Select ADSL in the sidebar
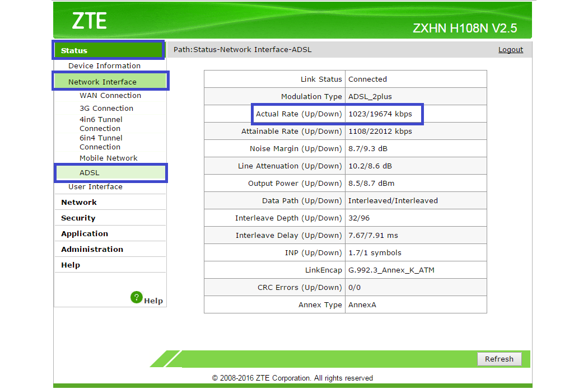 (111, 173)
